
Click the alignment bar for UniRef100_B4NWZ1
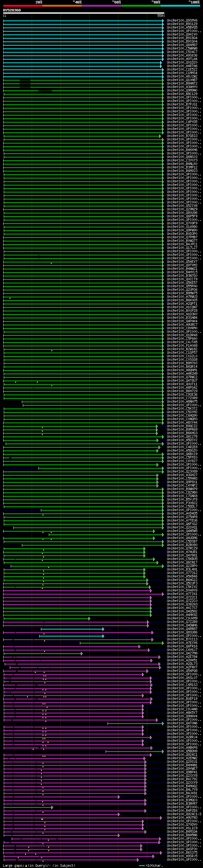tap(84, 269)
